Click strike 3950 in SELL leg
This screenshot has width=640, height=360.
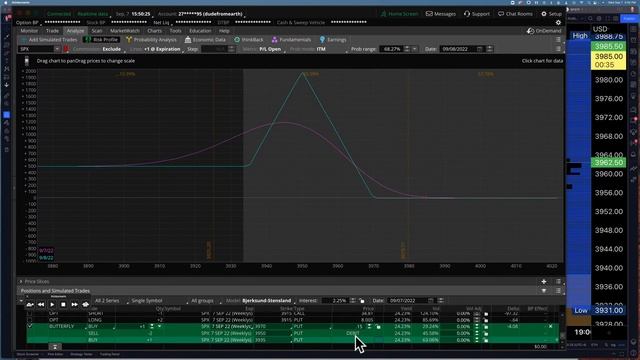click(260, 333)
